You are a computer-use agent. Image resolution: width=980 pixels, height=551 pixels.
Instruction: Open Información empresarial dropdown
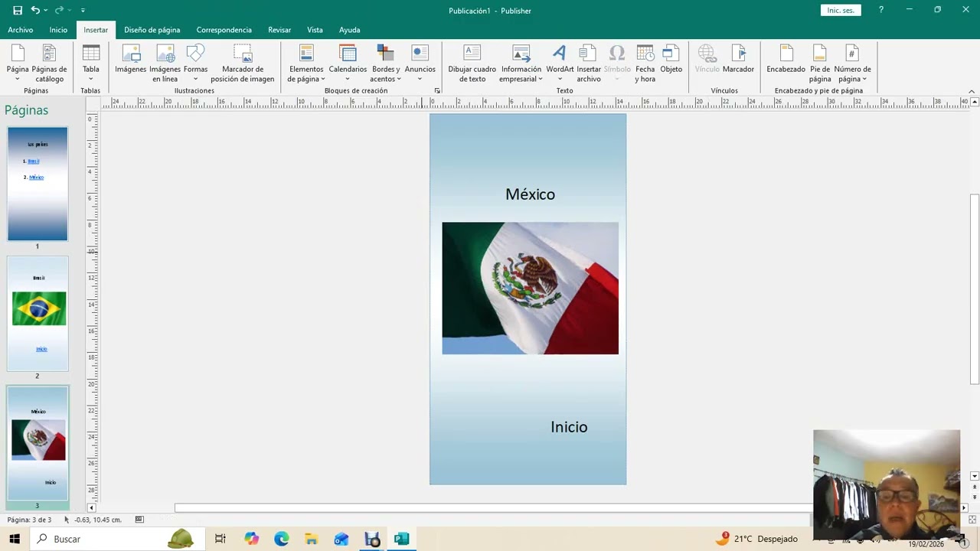coord(521,63)
